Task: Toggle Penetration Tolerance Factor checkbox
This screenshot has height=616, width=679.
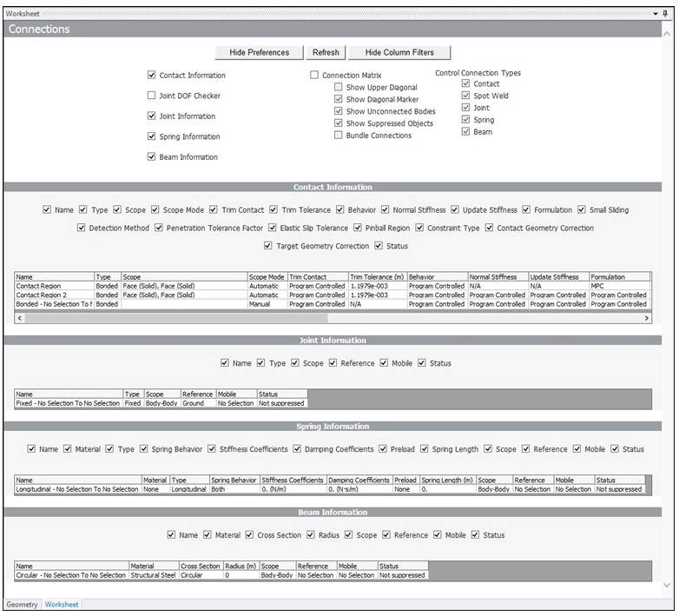Action: [x=159, y=228]
